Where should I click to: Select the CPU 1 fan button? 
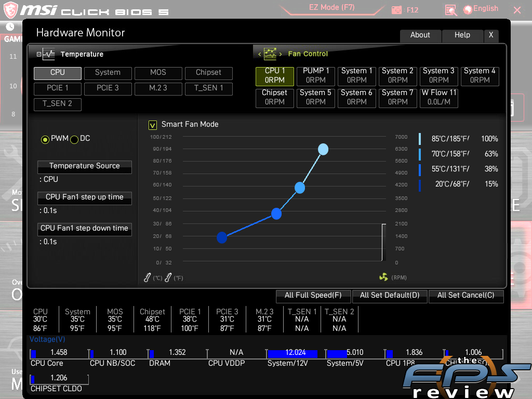coord(275,76)
